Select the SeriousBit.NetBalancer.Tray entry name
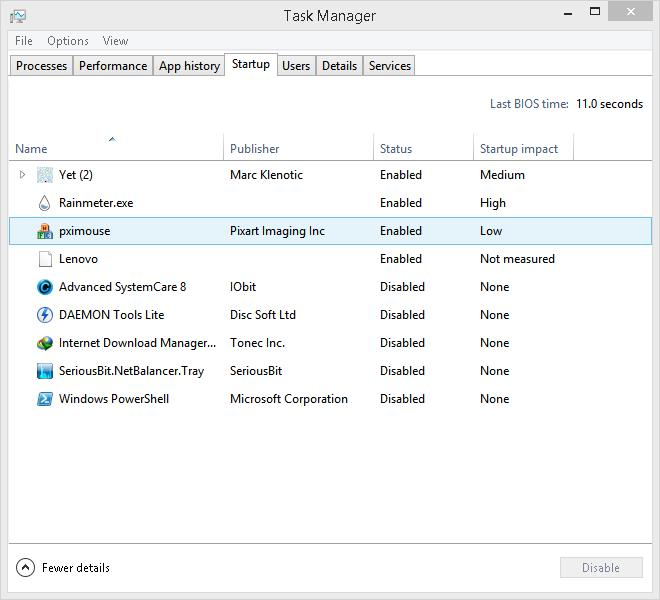 click(131, 371)
